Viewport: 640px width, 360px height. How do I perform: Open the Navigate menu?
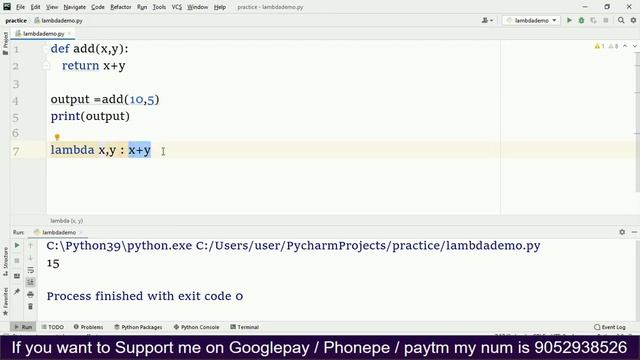pos(75,7)
